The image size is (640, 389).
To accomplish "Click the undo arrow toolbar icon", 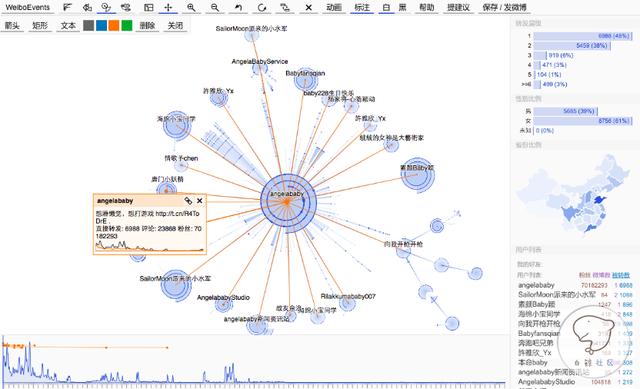I will [x=238, y=7].
